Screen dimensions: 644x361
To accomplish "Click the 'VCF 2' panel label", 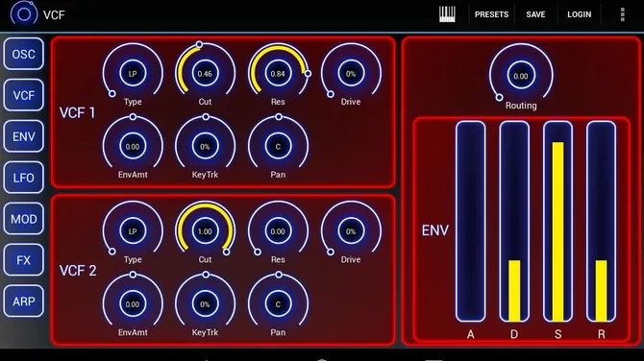I will tap(78, 271).
